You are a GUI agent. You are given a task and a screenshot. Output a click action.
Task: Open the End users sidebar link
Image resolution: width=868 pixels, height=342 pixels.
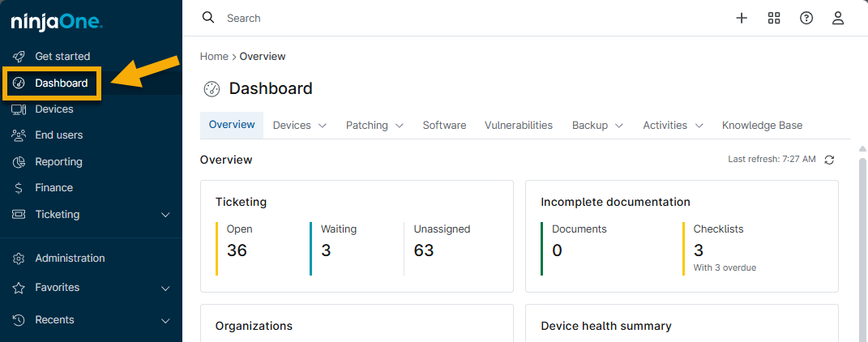[58, 135]
